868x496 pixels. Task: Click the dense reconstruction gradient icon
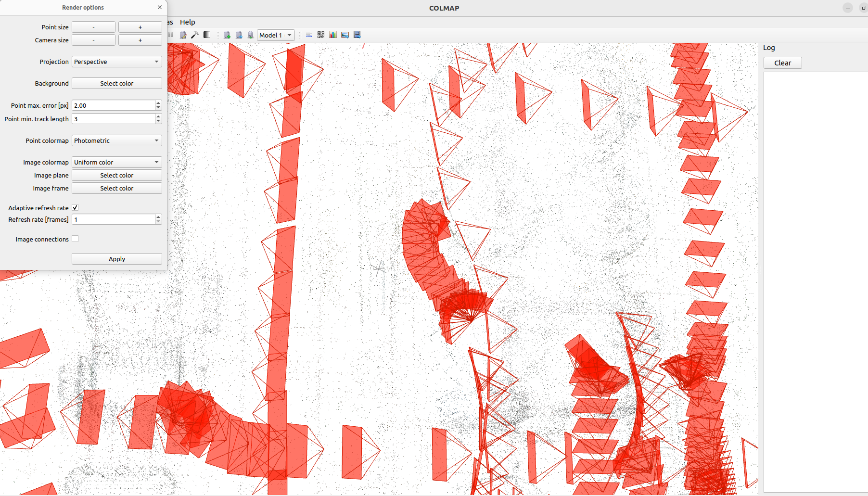pos(207,35)
